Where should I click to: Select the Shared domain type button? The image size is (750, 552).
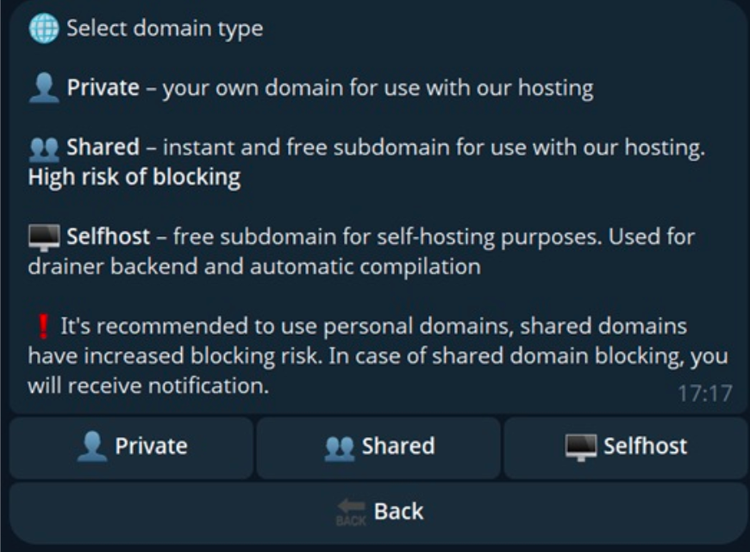(378, 447)
